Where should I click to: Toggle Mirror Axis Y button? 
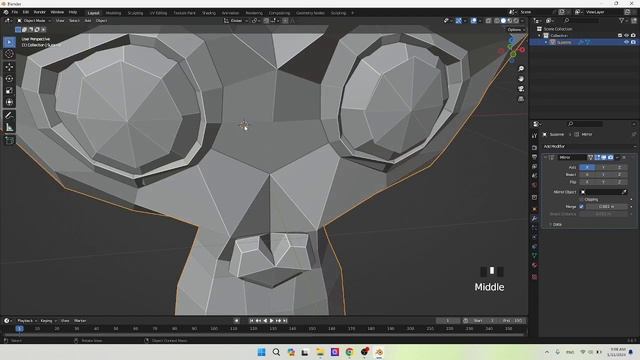click(x=603, y=167)
